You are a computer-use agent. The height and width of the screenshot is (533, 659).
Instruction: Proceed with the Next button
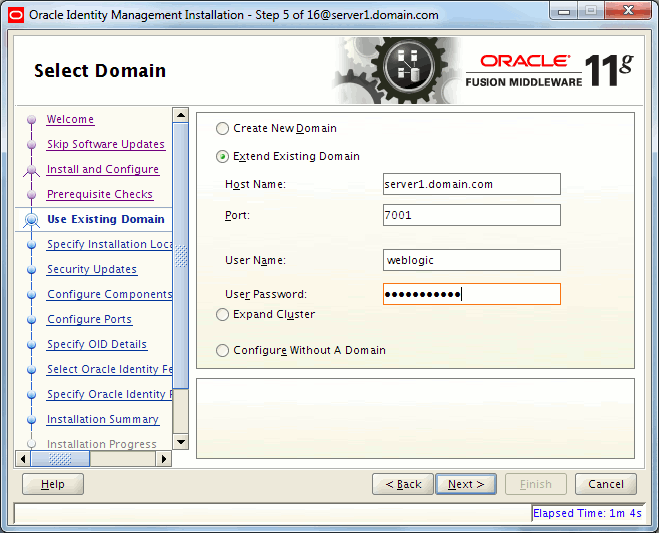(x=466, y=484)
